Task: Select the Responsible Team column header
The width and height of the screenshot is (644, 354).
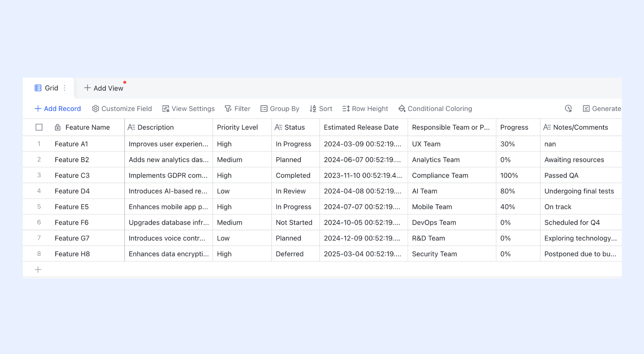Action: tap(452, 127)
